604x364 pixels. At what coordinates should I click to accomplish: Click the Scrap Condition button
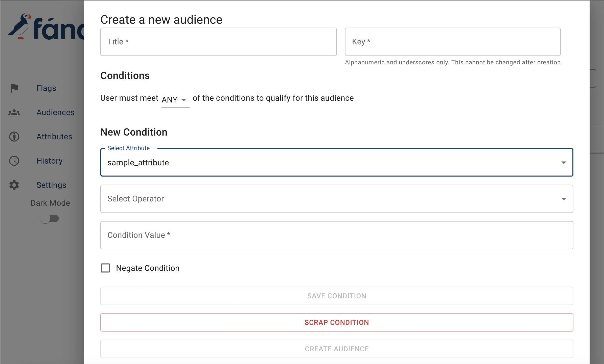337,322
